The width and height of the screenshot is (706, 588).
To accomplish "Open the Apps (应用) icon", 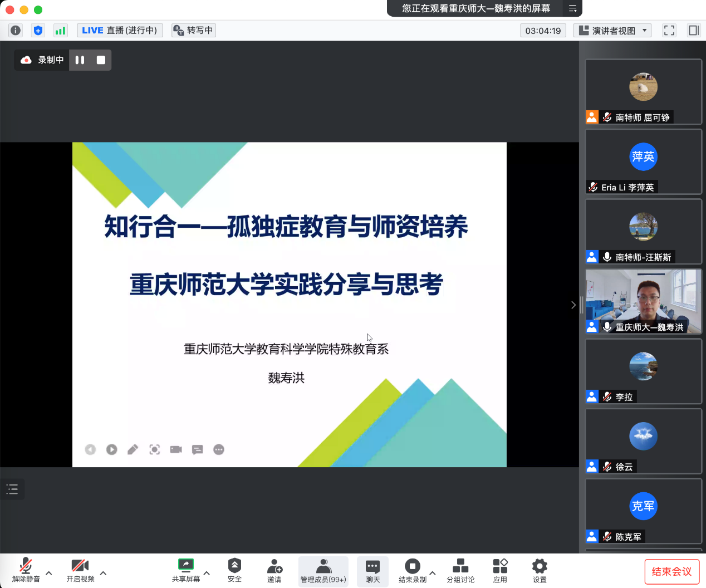I will (x=500, y=570).
